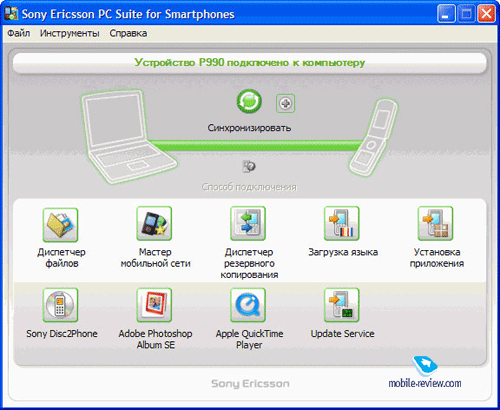Open the Update Service icon
Screen dimensions: 500x410
point(342,305)
